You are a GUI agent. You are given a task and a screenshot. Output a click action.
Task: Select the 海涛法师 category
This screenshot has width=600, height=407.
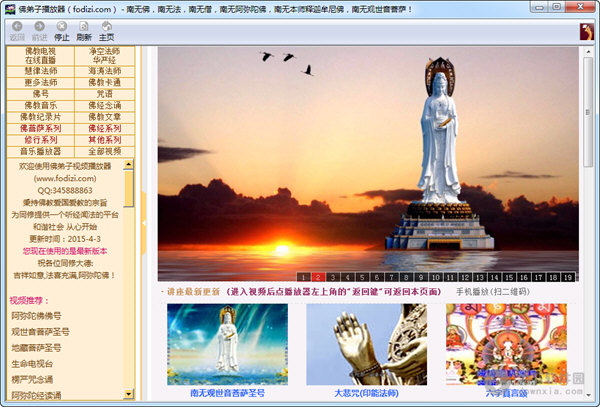click(x=104, y=71)
